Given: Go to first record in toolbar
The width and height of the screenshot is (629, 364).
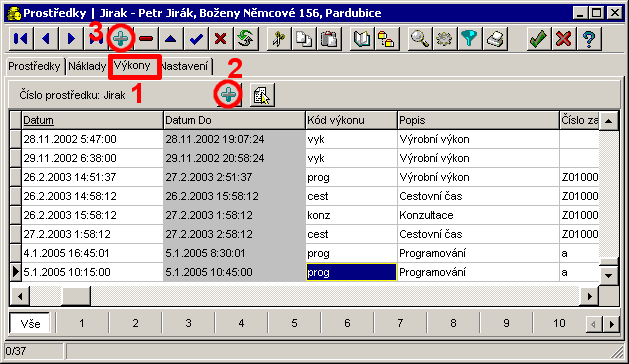Looking at the screenshot, I should tap(20, 39).
